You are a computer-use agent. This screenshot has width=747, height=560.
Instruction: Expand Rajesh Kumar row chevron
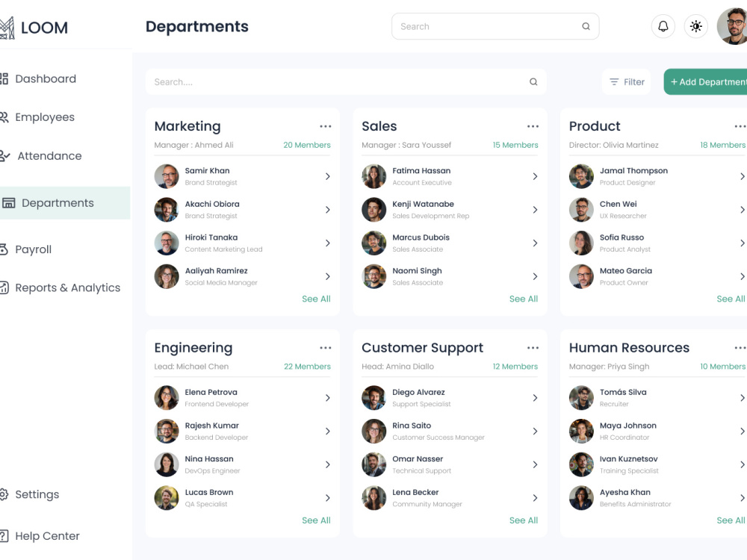click(x=328, y=431)
